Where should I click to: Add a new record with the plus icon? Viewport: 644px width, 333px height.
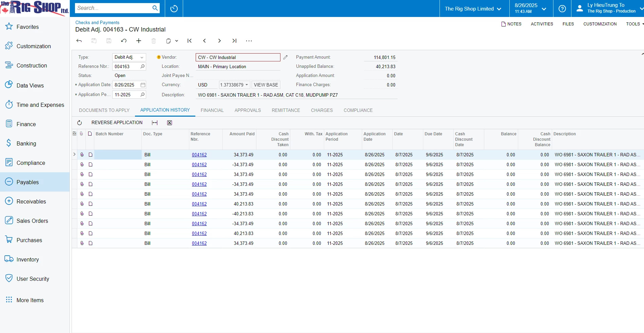tap(139, 41)
